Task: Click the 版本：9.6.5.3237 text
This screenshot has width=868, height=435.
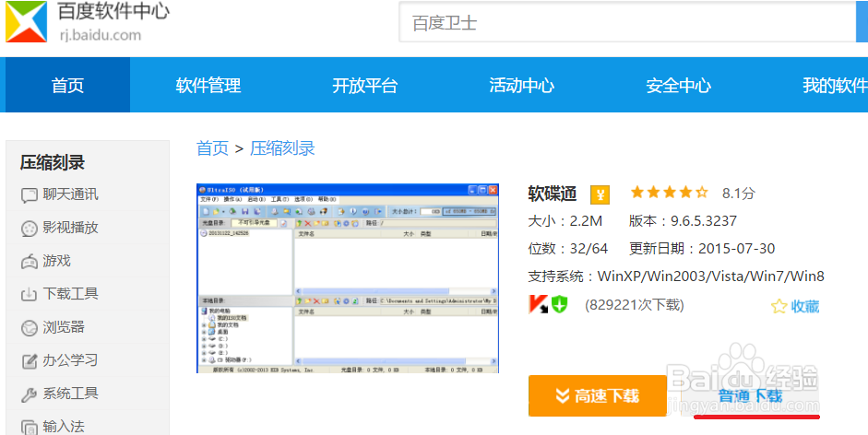Action: tap(684, 221)
